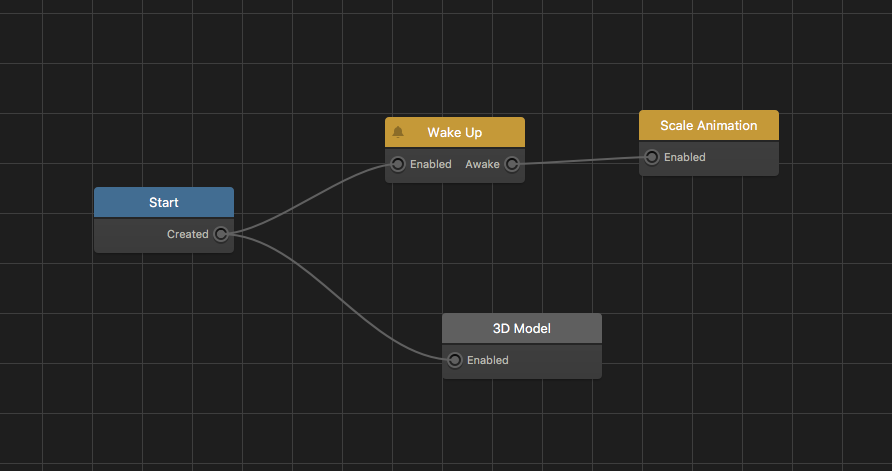Select the gray 3D Model node header
Viewport: 892px width, 471px height.
pos(521,328)
